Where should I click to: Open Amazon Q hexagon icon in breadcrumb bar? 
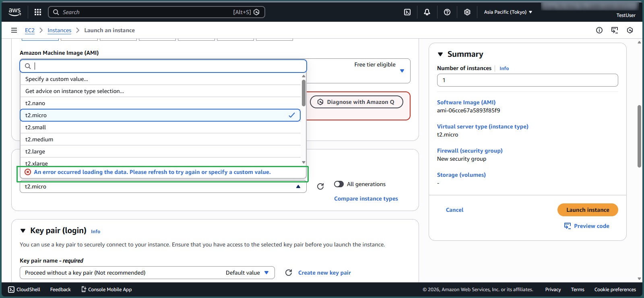pyautogui.click(x=630, y=30)
